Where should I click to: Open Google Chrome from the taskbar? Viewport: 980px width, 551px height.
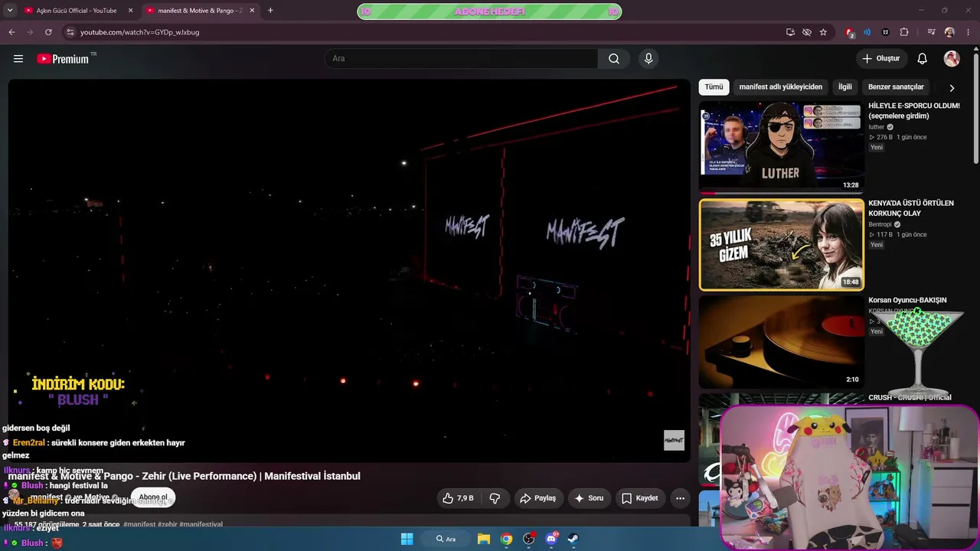point(506,539)
